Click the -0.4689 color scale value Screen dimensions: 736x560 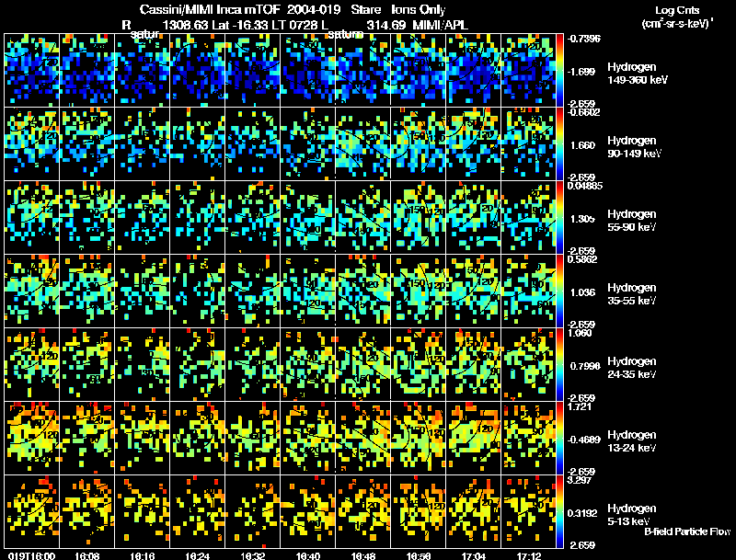click(584, 440)
